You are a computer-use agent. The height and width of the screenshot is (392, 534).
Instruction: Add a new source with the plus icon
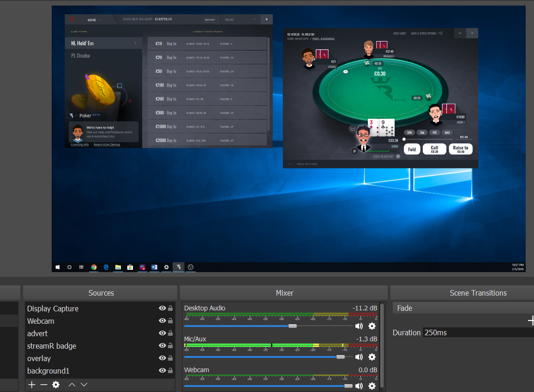[x=32, y=385]
